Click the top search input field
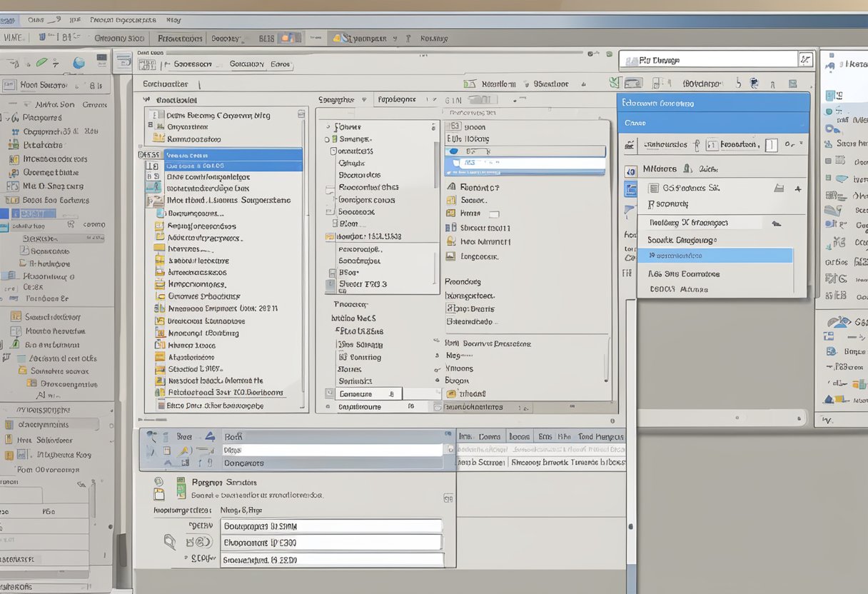Screen dimensions: 868x594 click(714, 60)
